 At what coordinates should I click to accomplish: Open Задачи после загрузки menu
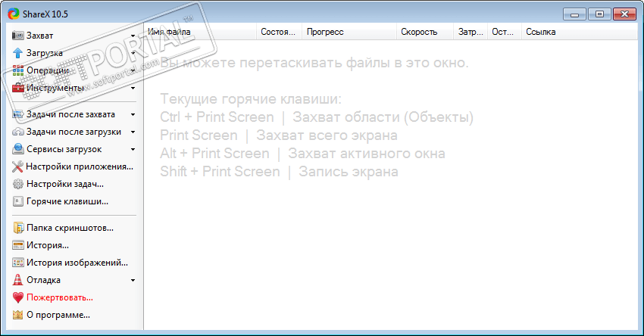[74, 132]
